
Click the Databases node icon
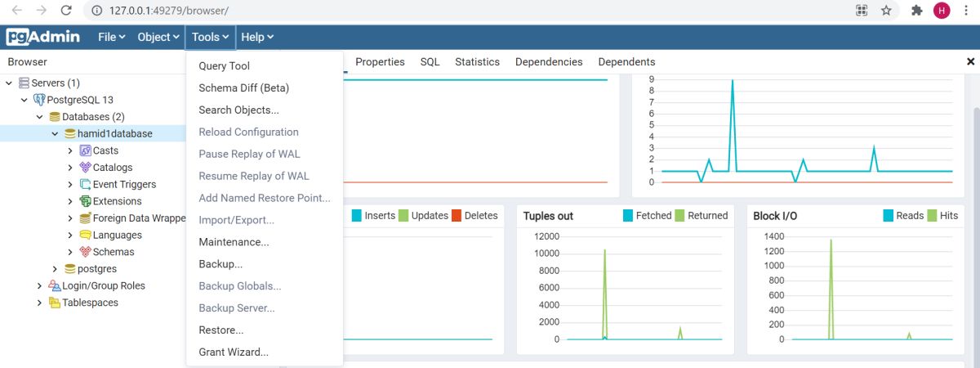pyautogui.click(x=55, y=117)
